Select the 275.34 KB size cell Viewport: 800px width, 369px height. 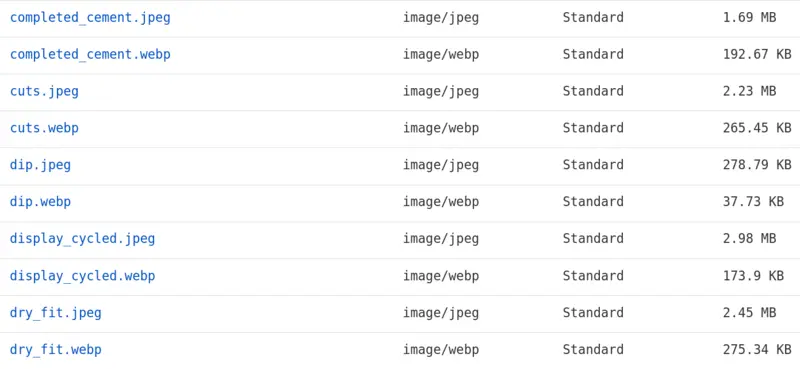757,350
